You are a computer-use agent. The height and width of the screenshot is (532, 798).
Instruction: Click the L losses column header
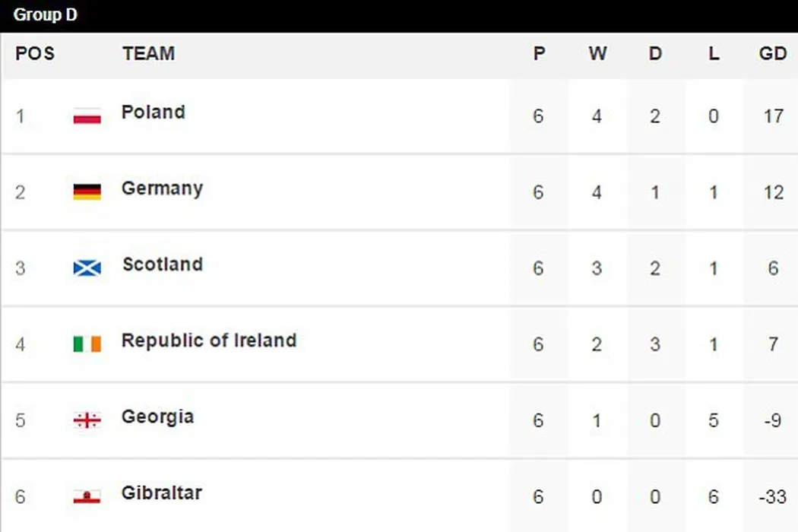pos(713,54)
